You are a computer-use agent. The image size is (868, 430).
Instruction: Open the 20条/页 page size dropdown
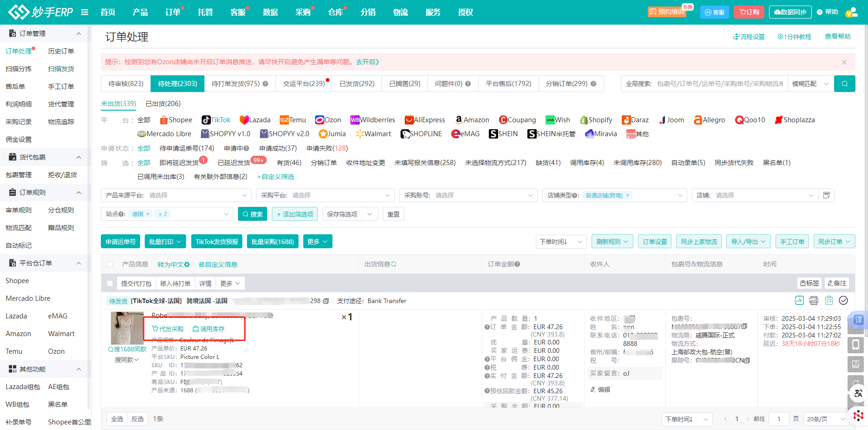click(x=827, y=419)
